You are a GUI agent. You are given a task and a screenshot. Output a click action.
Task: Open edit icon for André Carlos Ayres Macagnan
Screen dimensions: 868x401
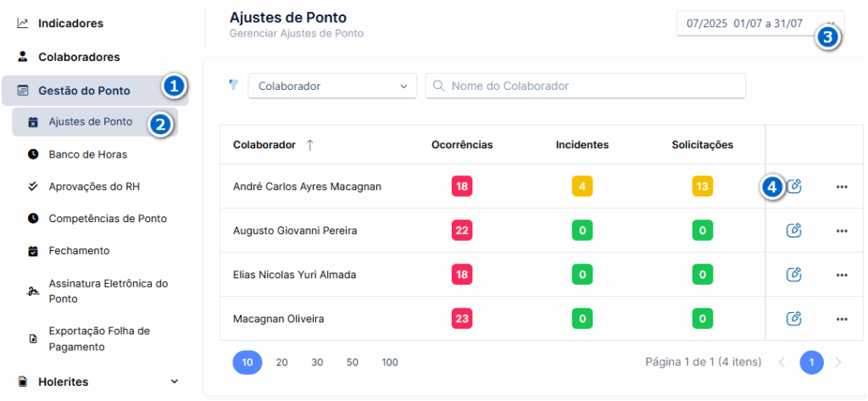(x=794, y=187)
